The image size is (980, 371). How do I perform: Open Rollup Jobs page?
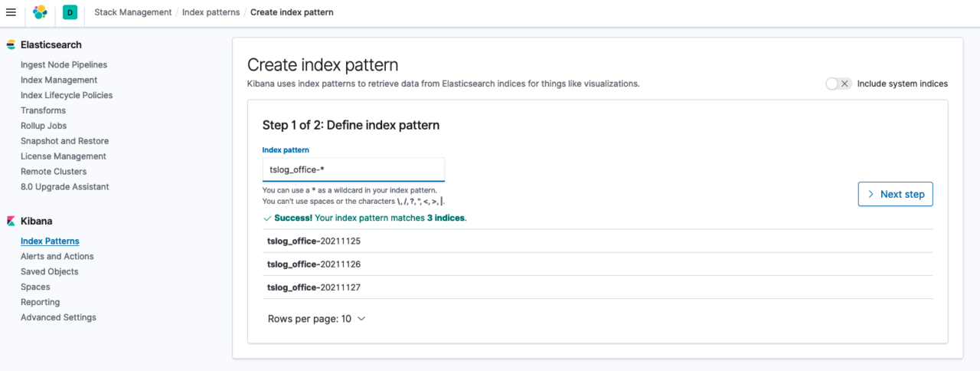pos(44,126)
